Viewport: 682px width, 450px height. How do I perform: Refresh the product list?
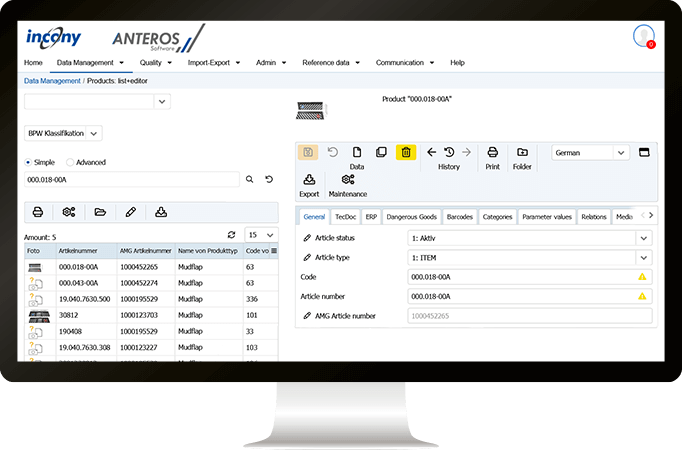[231, 235]
